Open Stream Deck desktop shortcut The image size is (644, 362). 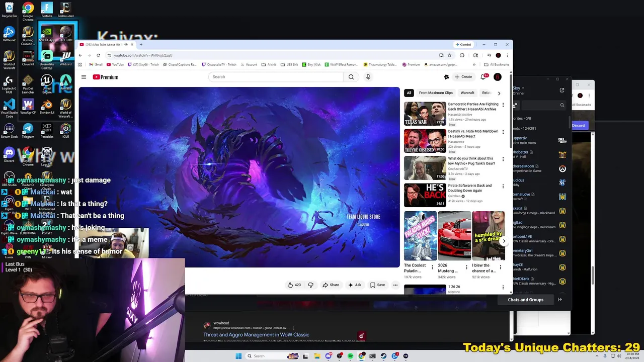pyautogui.click(x=9, y=131)
